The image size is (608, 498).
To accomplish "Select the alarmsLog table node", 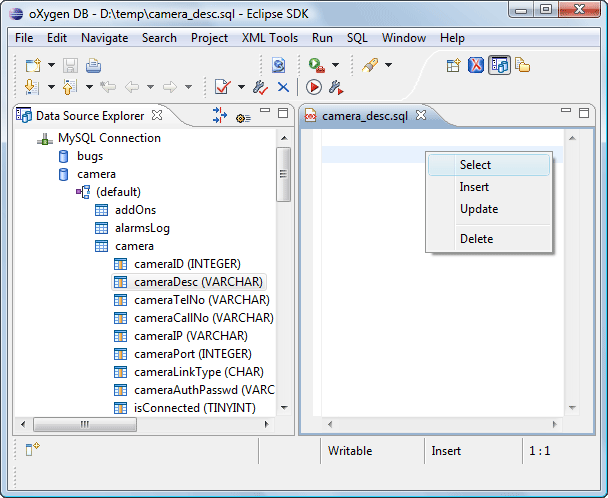I will coord(142,228).
